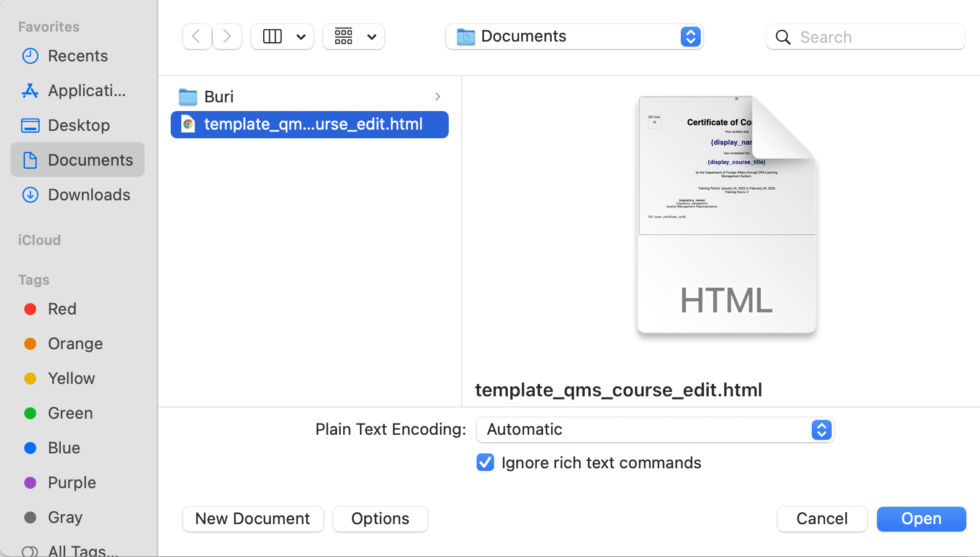This screenshot has width=980, height=557.
Task: Choose the Red tag
Action: click(x=62, y=309)
